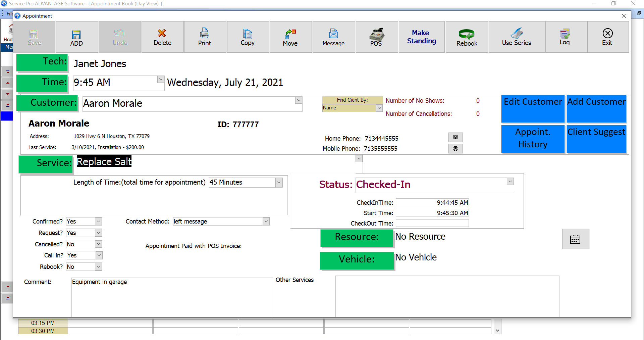Viewport: 644px width, 340px height.
Task: Click the address 1029 Hwy 6 N Houston
Action: click(112, 136)
